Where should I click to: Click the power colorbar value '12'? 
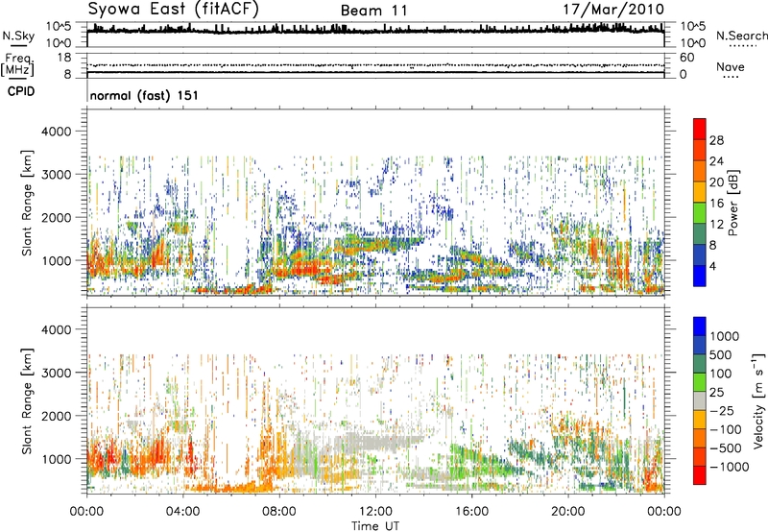(716, 225)
